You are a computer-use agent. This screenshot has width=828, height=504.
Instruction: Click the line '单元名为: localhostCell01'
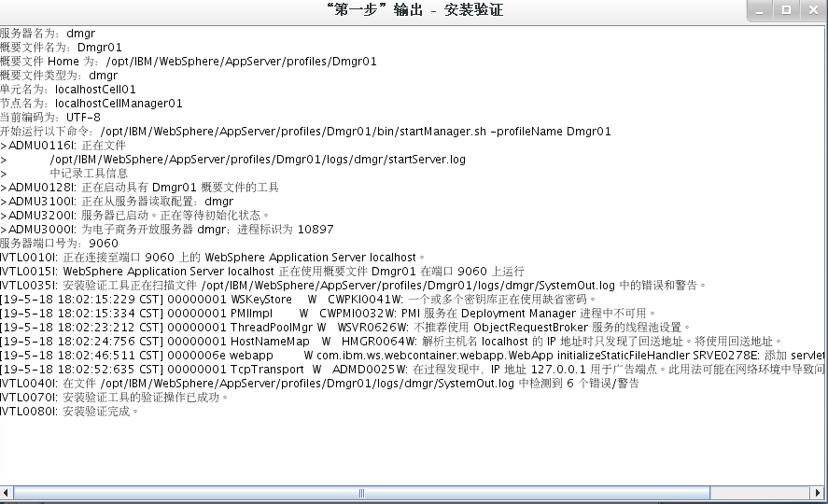coord(68,90)
